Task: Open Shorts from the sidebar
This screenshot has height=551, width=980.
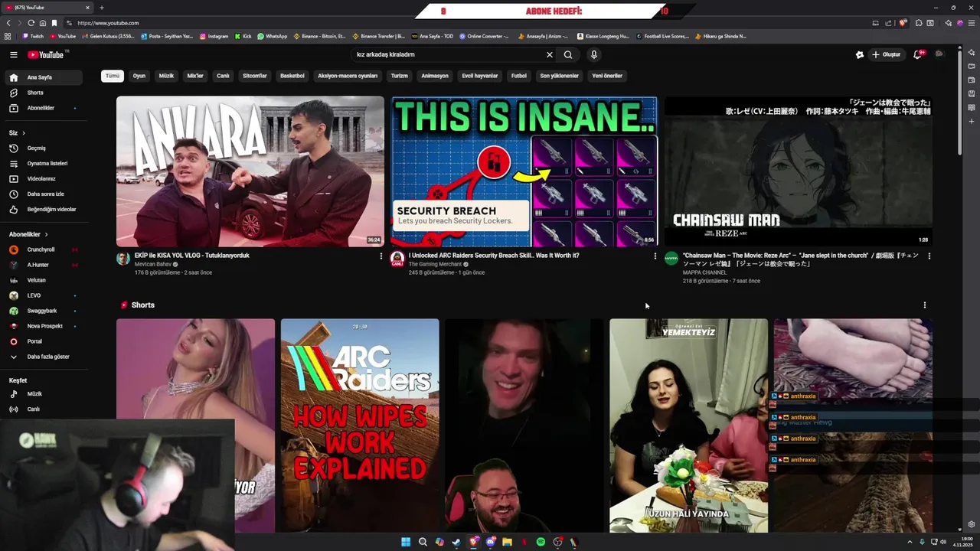Action: click(x=43, y=93)
